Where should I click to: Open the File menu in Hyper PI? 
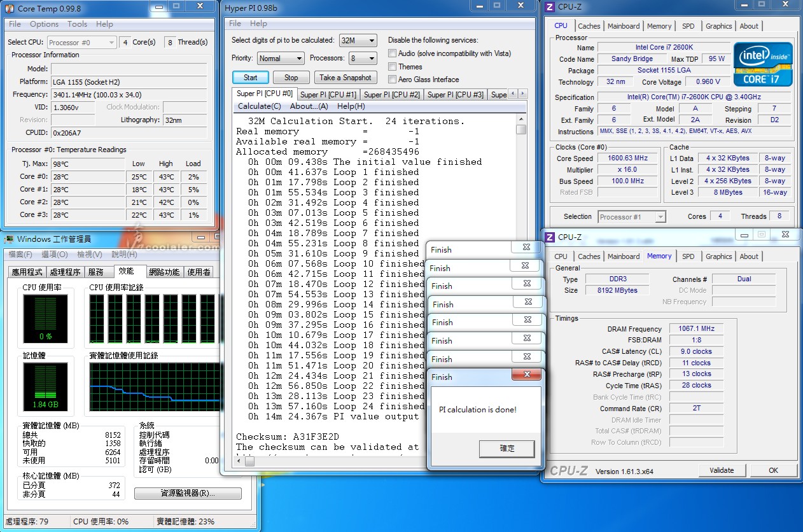pos(235,24)
